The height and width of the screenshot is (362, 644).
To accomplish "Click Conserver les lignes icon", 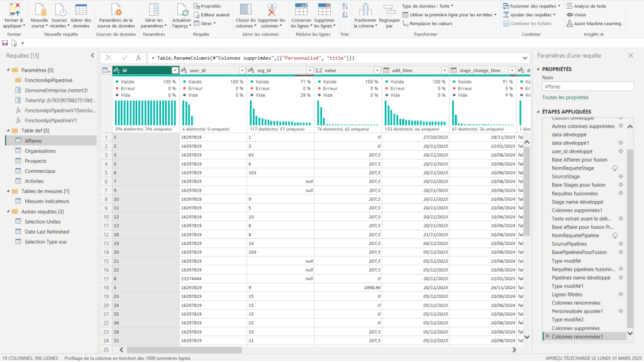I will pos(301,9).
